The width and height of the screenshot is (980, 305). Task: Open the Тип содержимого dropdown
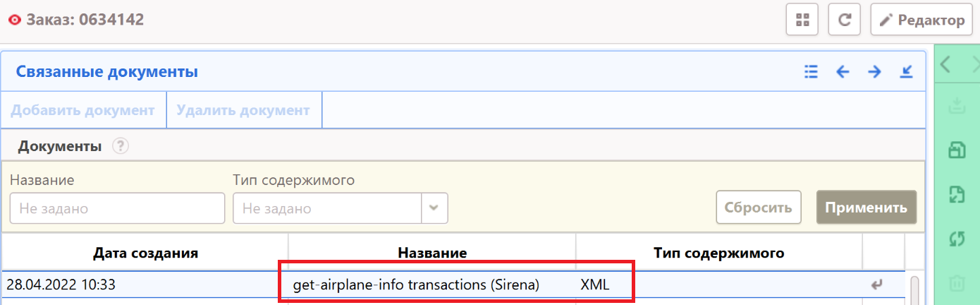[434, 208]
